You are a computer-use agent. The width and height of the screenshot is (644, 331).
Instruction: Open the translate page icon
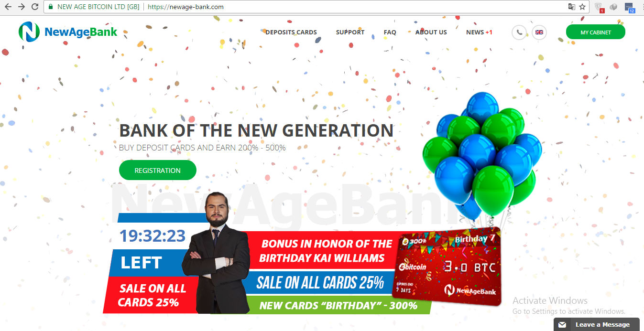click(x=571, y=7)
